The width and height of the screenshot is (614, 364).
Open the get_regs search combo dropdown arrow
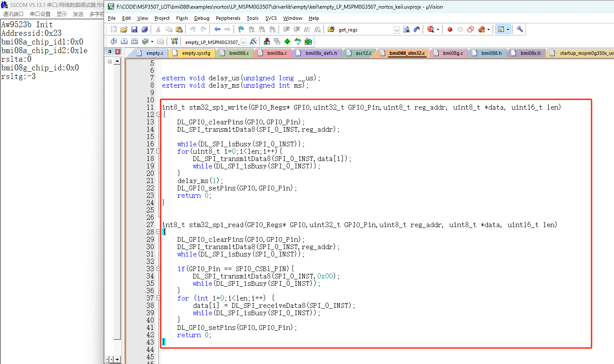(x=396, y=30)
